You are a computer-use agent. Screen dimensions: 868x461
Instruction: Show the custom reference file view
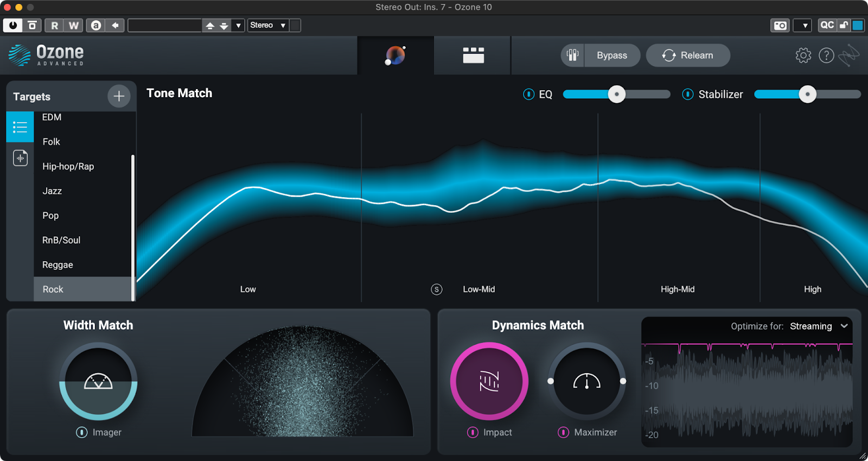[x=20, y=158]
